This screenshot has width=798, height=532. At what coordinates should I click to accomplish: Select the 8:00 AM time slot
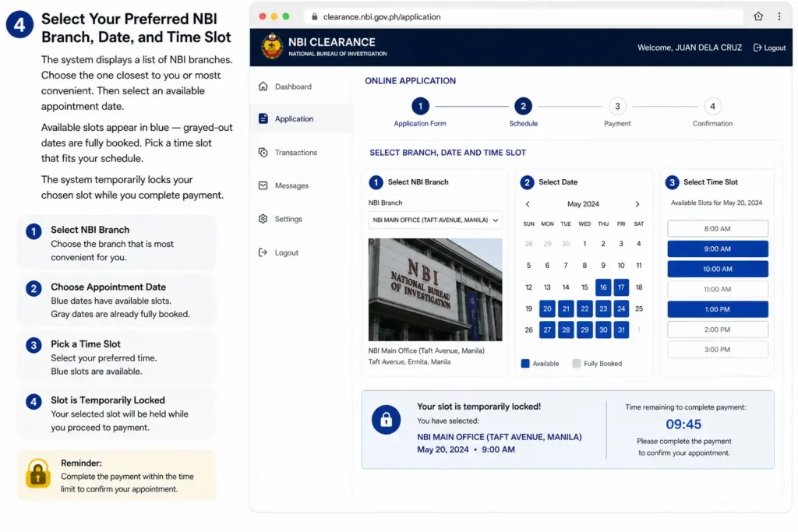718,228
